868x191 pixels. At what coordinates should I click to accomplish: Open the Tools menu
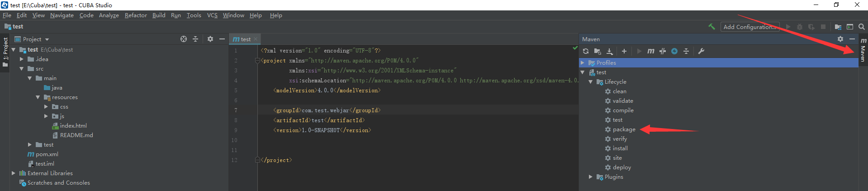point(194,15)
